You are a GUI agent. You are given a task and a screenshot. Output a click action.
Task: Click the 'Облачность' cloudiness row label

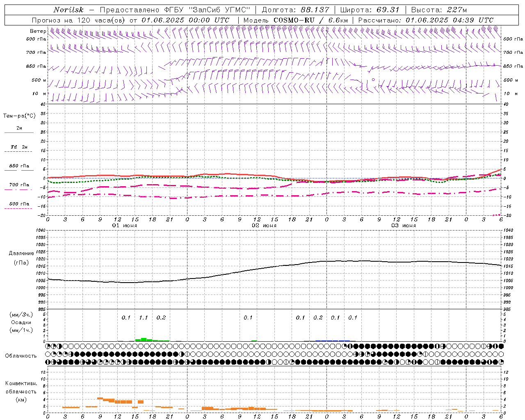click(21, 356)
